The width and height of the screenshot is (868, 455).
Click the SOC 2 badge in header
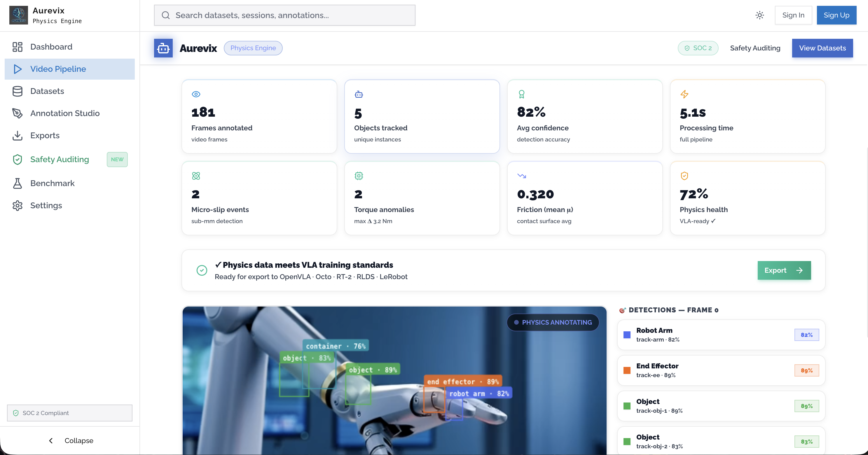(698, 48)
